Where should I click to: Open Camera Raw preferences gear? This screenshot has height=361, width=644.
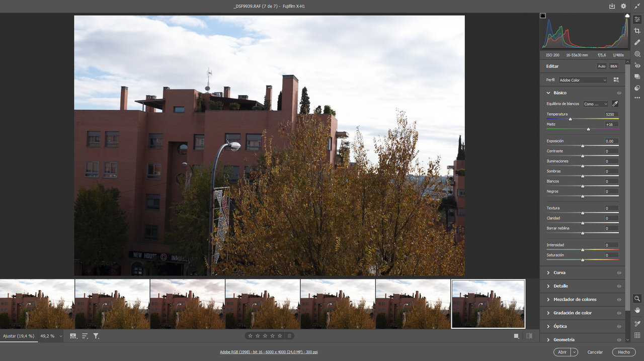623,6
